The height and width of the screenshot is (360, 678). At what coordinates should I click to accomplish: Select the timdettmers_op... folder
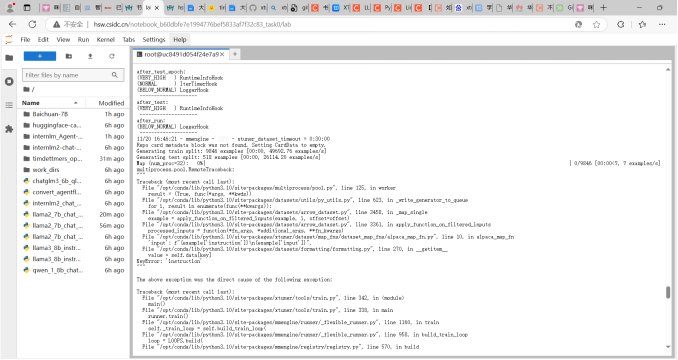pyautogui.click(x=73, y=159)
